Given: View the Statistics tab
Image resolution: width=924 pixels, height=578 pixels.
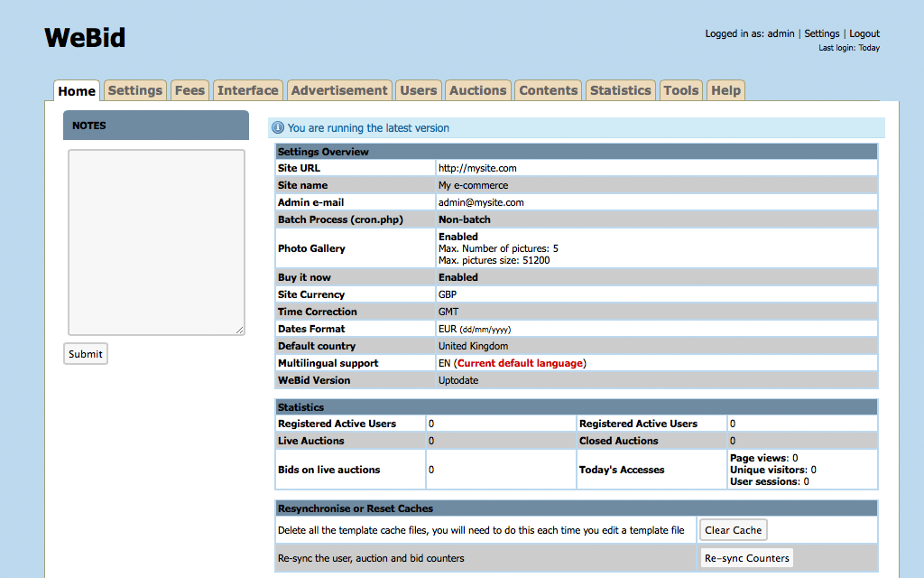Looking at the screenshot, I should coord(620,90).
